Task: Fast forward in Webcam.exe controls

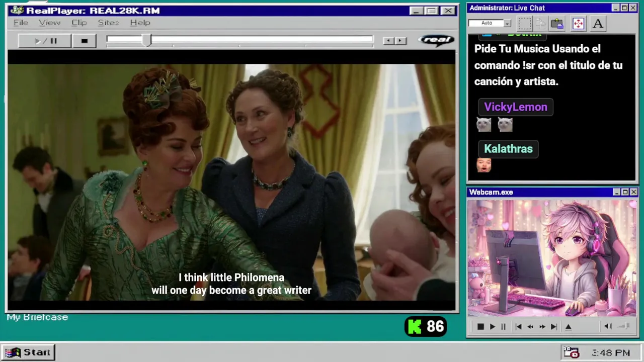Action: (x=542, y=327)
